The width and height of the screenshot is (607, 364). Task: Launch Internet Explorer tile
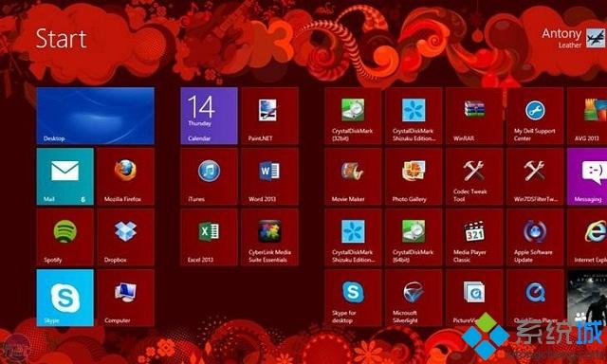click(x=587, y=237)
